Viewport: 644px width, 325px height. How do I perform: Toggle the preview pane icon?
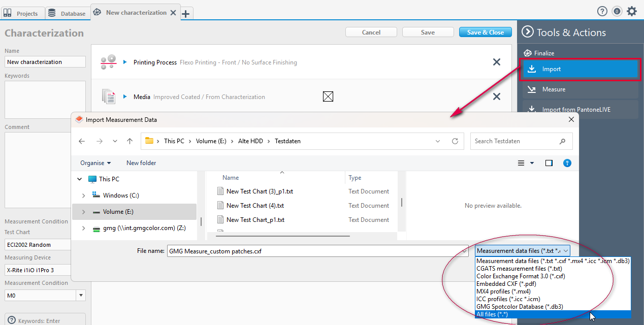pyautogui.click(x=549, y=163)
